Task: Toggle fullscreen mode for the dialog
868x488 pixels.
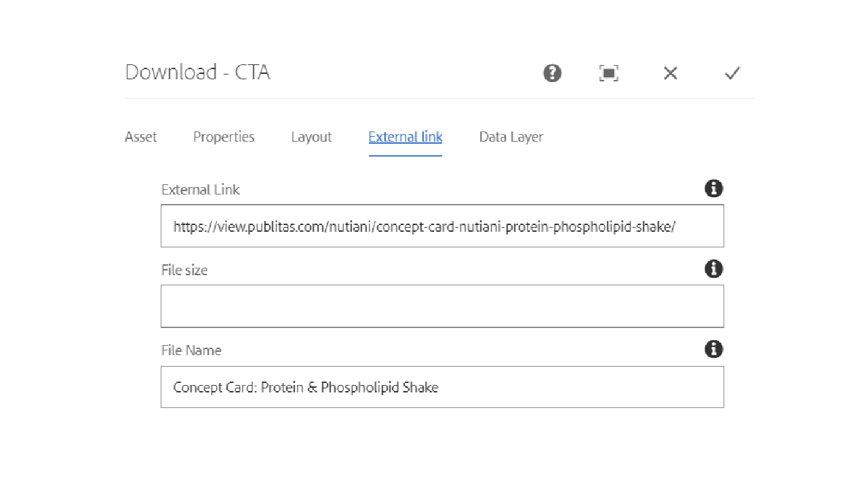Action: [609, 73]
